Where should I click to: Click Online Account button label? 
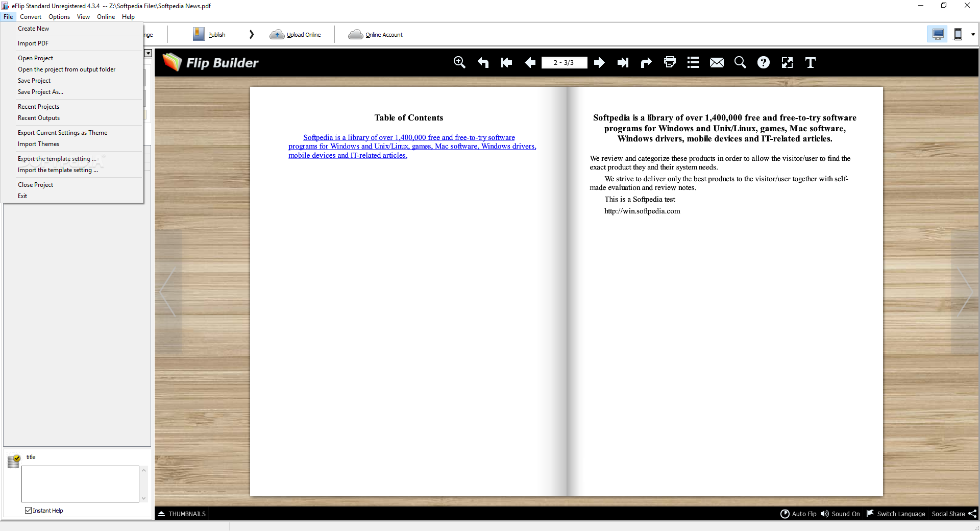(x=384, y=35)
